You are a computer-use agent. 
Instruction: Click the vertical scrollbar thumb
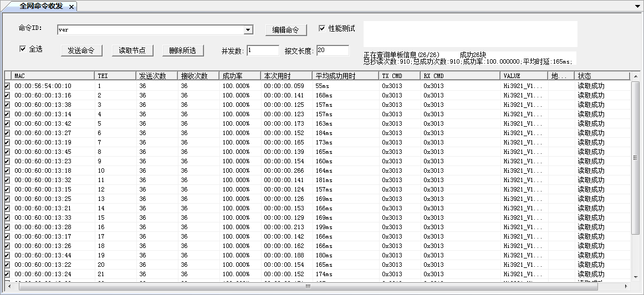click(x=635, y=158)
